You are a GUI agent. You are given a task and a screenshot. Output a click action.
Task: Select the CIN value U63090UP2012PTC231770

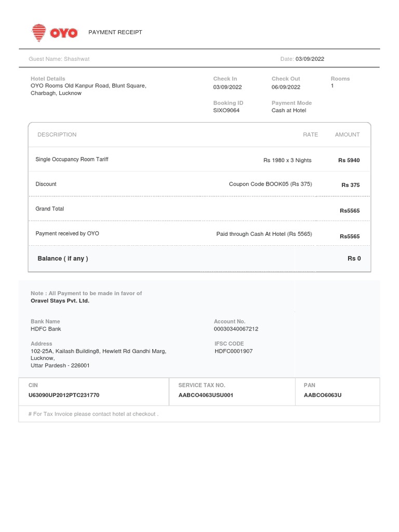click(65, 395)
